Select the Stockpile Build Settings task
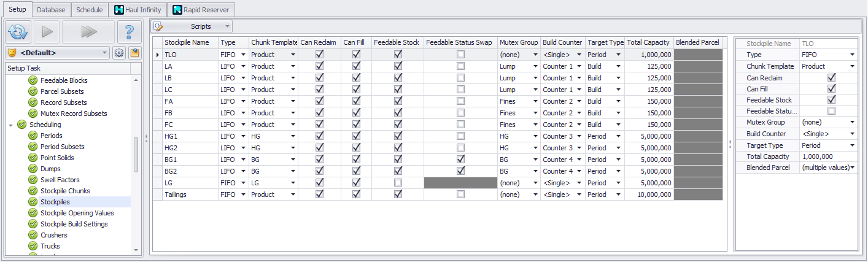 (74, 224)
